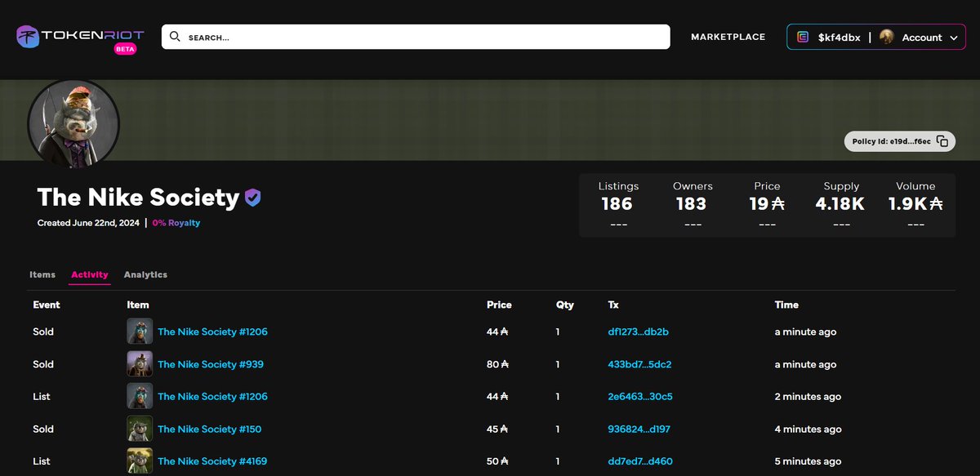Screen dimensions: 980x476
Task: Open The Nike Society #939 link
Action: (x=211, y=364)
